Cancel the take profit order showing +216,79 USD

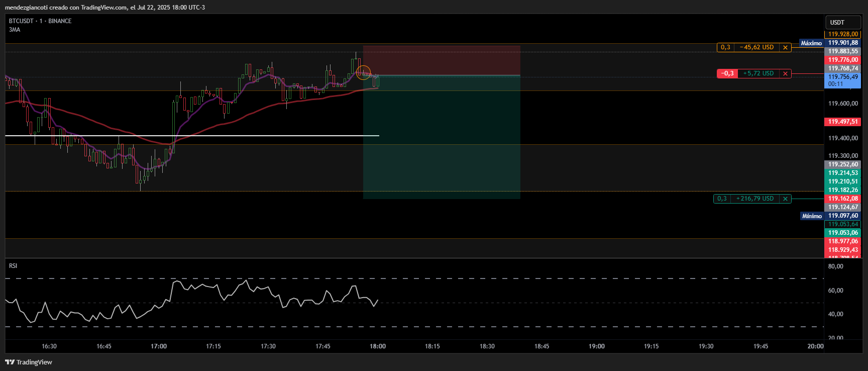[785, 199]
